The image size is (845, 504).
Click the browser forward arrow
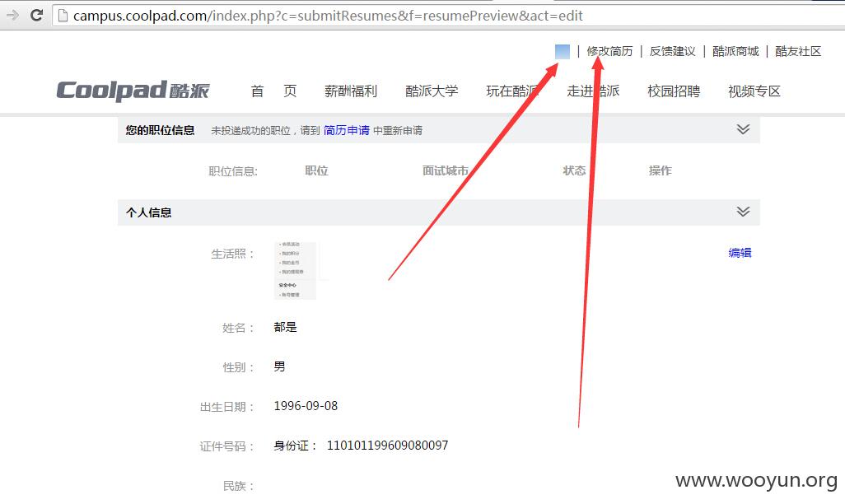click(12, 15)
